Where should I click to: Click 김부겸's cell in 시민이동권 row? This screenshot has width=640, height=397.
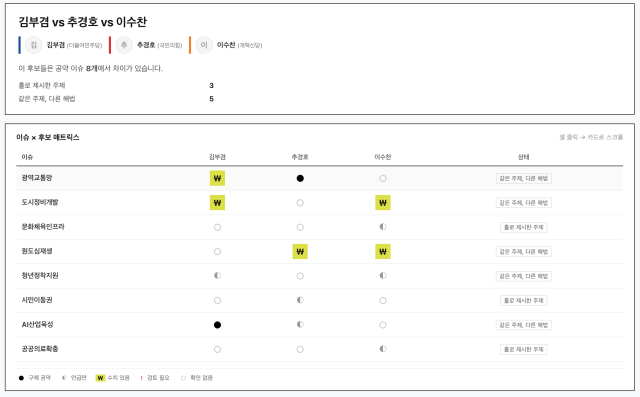click(x=217, y=301)
